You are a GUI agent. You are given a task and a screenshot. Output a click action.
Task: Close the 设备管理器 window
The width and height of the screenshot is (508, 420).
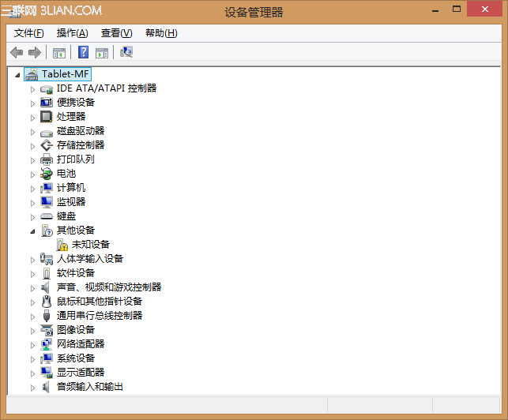click(484, 9)
